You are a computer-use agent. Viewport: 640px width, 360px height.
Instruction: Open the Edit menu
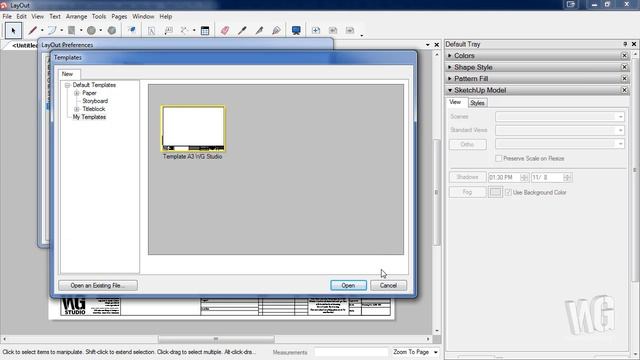click(21, 16)
